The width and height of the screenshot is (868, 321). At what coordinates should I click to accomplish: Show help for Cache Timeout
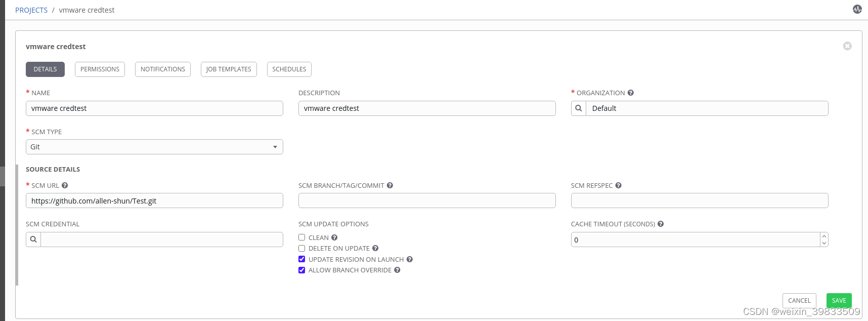661,224
